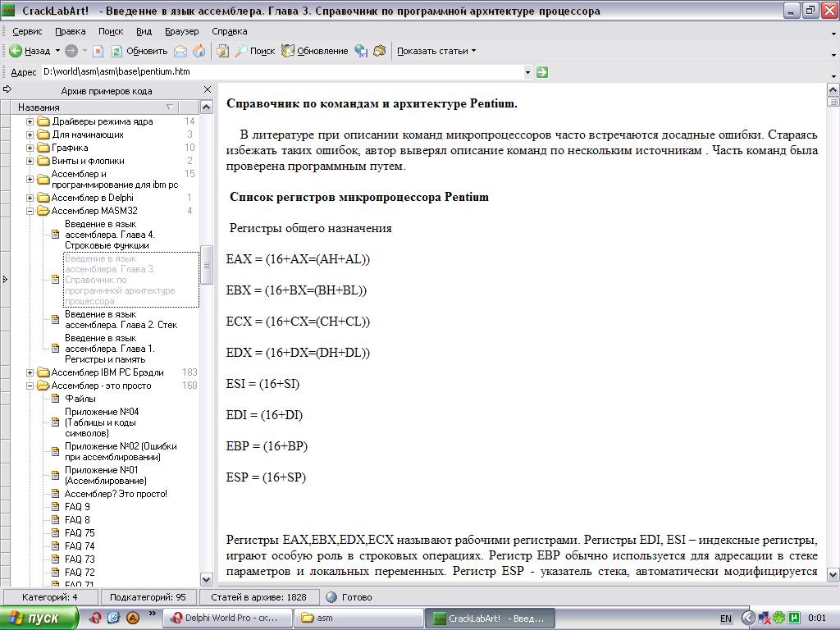Image resolution: width=840 pixels, height=630 pixels.
Task: Click status text Статей в архиве: 1828
Action: [x=258, y=597]
